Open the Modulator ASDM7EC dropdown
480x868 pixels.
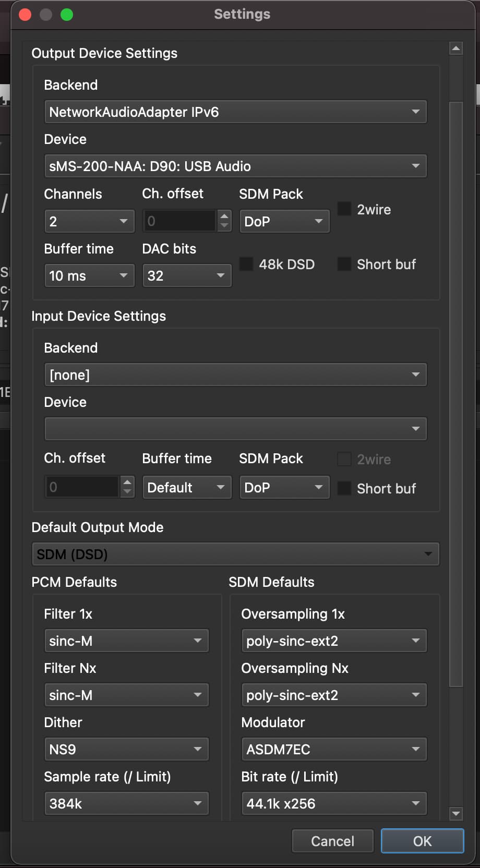[x=334, y=749]
